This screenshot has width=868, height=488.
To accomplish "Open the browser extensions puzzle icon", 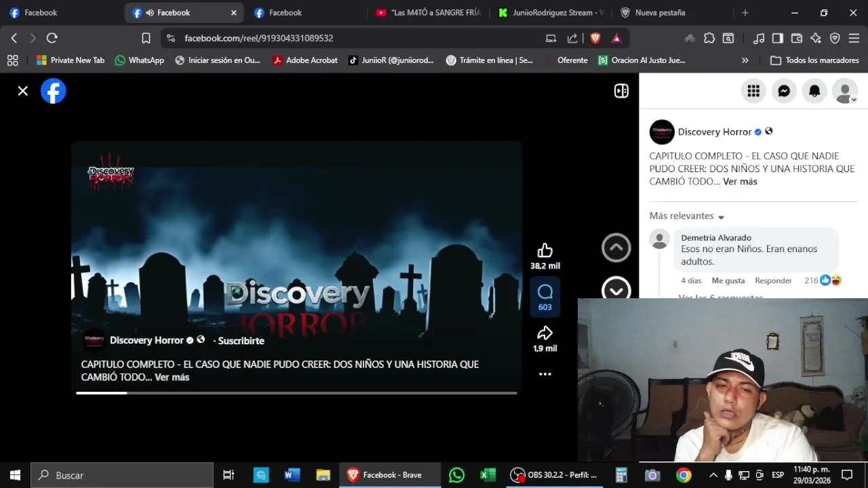I will [x=709, y=38].
